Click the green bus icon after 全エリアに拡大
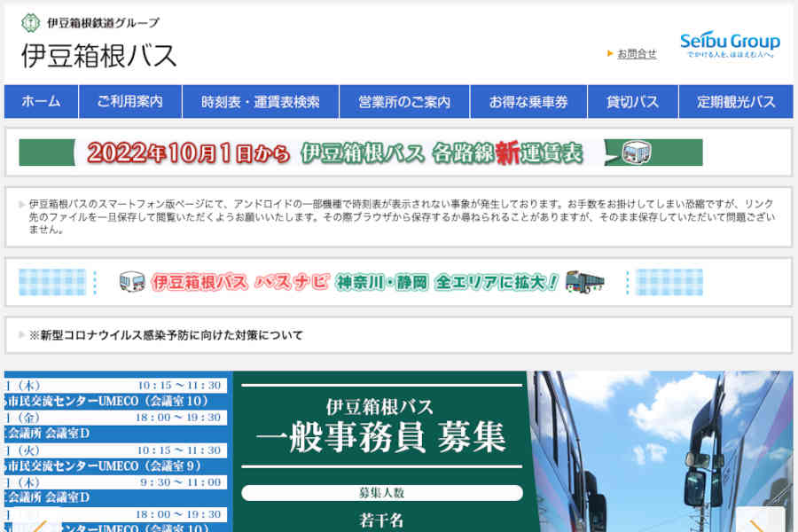The image size is (798, 532). coord(585,282)
